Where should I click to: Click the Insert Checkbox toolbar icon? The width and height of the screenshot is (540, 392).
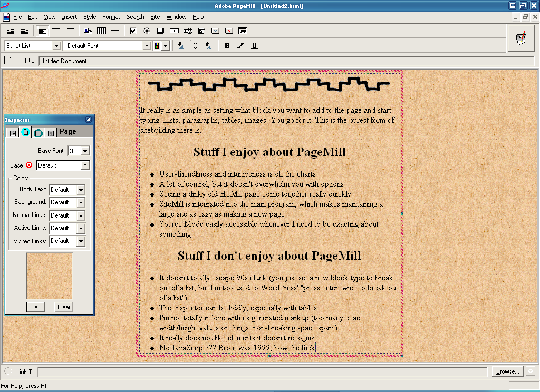pyautogui.click(x=133, y=31)
